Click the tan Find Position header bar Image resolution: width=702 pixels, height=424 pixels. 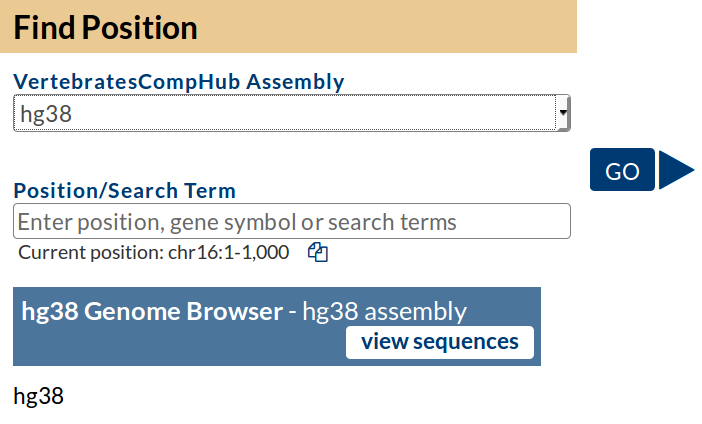tap(400, 27)
